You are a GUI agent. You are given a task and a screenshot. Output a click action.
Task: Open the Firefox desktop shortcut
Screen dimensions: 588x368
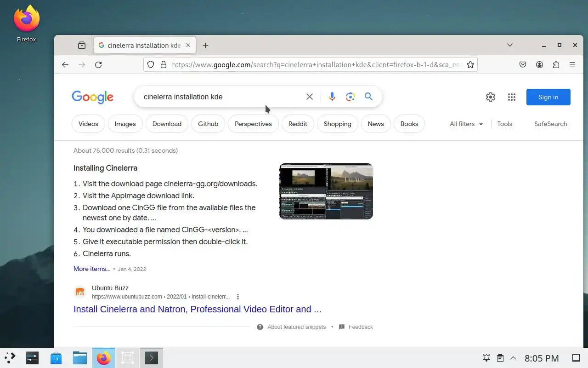click(x=26, y=24)
